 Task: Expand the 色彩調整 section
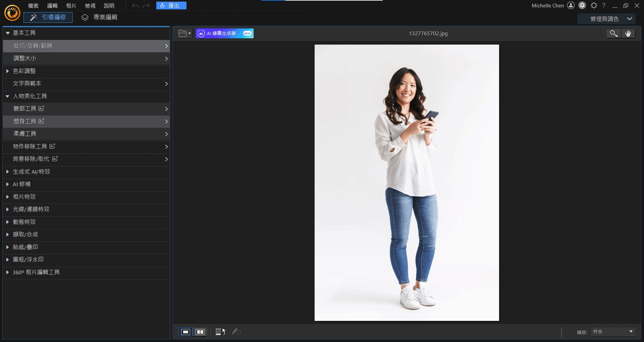coord(24,71)
